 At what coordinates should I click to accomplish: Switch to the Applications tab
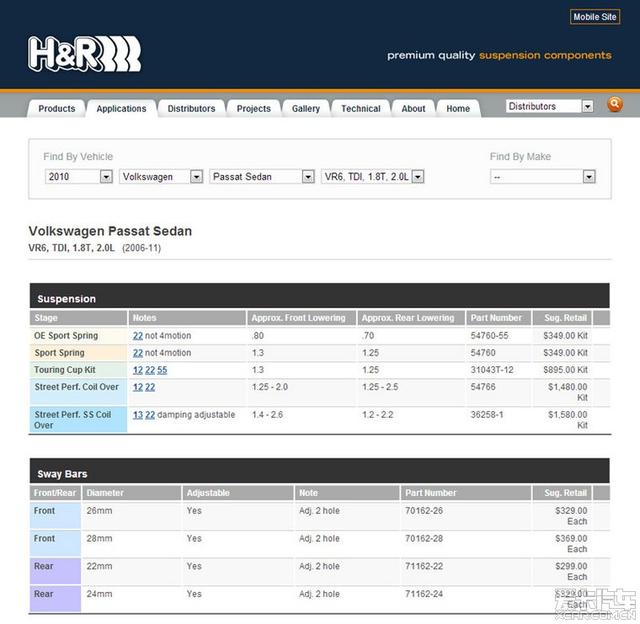click(x=121, y=109)
